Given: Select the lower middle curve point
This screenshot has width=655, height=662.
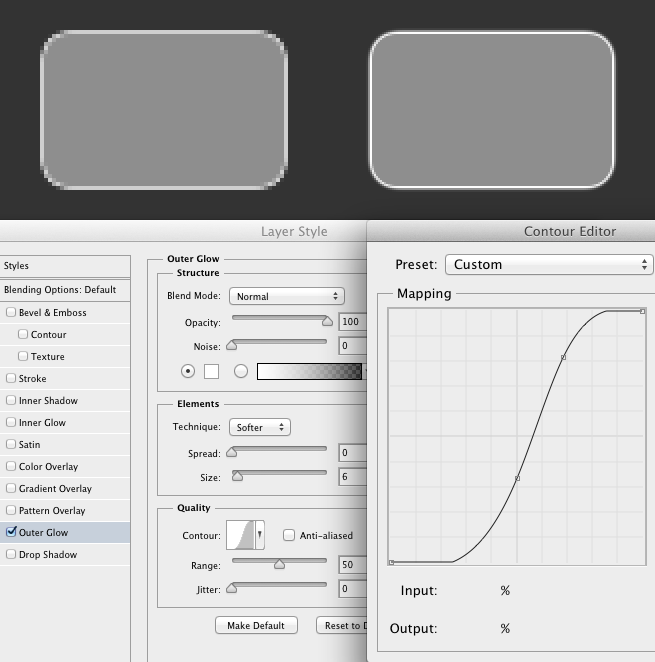Looking at the screenshot, I should pos(517,478).
